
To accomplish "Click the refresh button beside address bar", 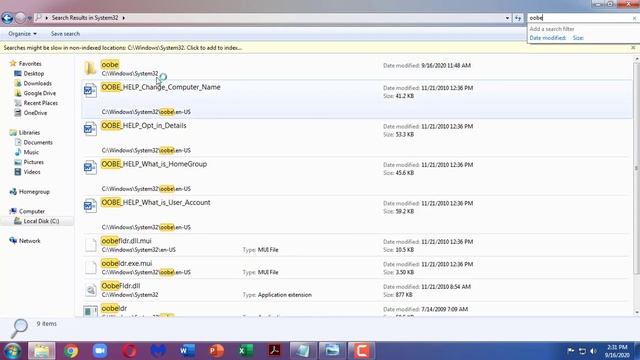I will click(518, 18).
